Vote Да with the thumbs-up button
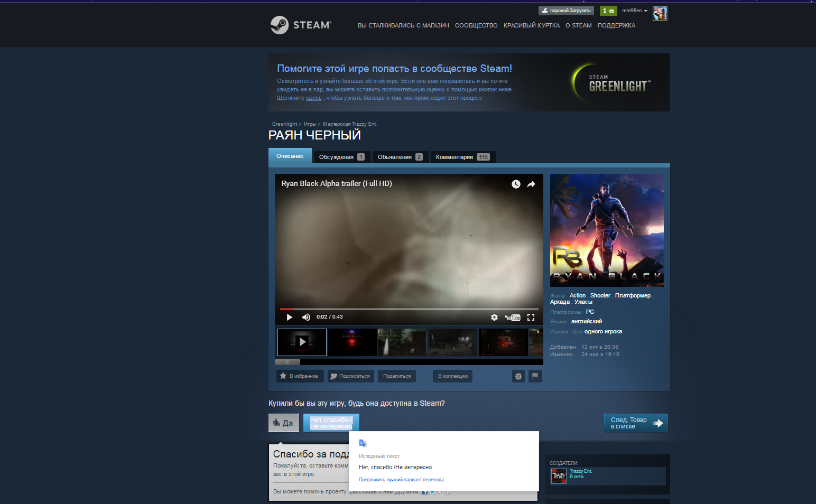 [x=284, y=423]
